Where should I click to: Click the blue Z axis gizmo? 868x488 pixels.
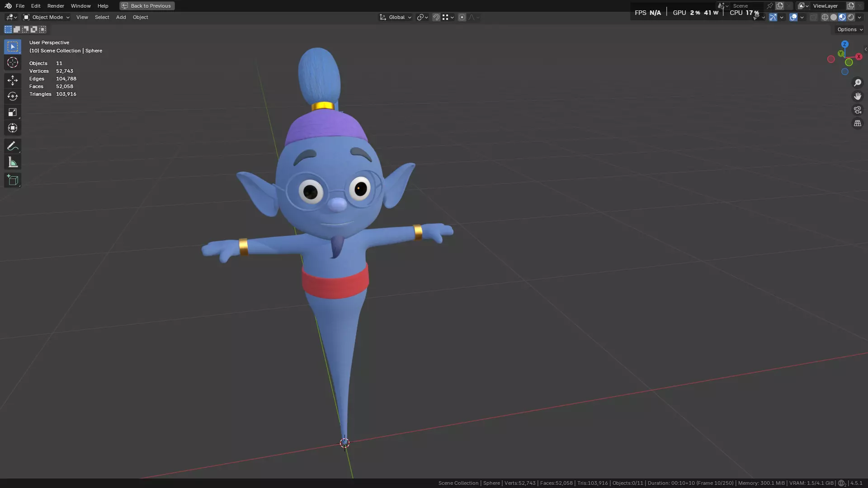point(845,44)
